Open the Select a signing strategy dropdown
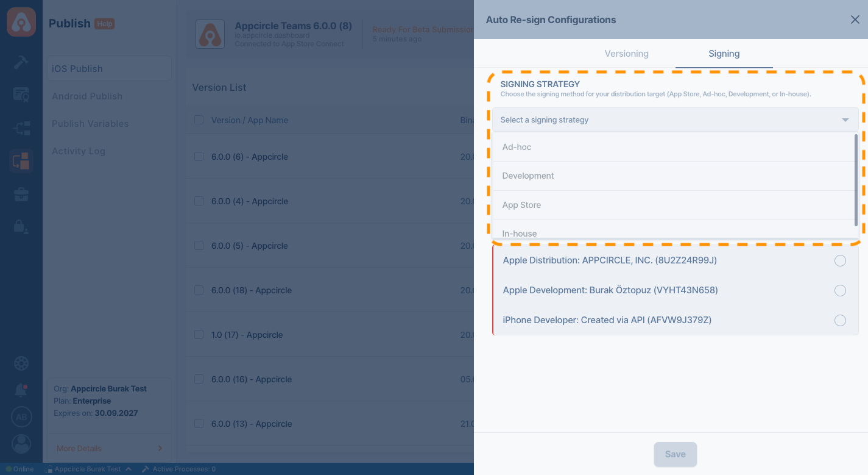 pyautogui.click(x=675, y=120)
